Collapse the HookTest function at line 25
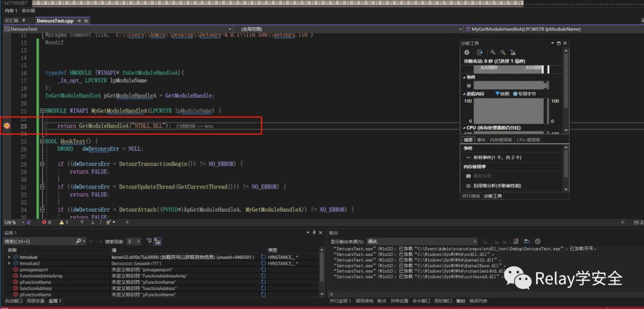Viewport: 644px width, 309px height. (x=42, y=141)
